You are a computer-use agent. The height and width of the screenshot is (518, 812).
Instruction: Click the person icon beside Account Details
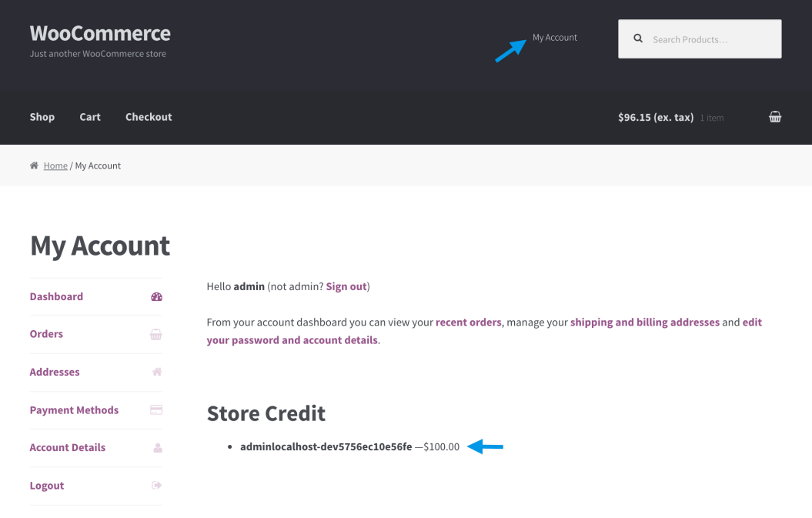click(x=156, y=447)
